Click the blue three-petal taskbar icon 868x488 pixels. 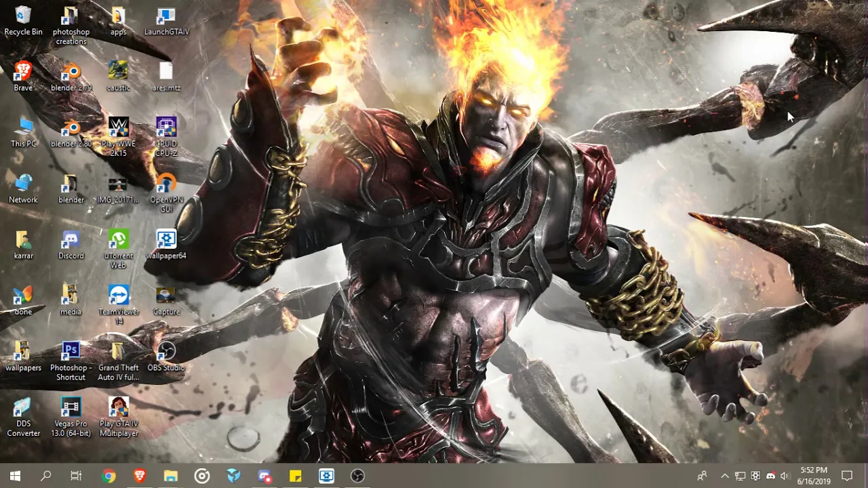[x=233, y=476]
